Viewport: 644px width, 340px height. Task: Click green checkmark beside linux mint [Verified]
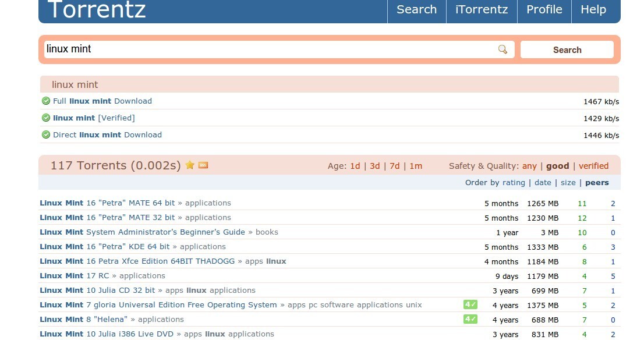click(46, 118)
